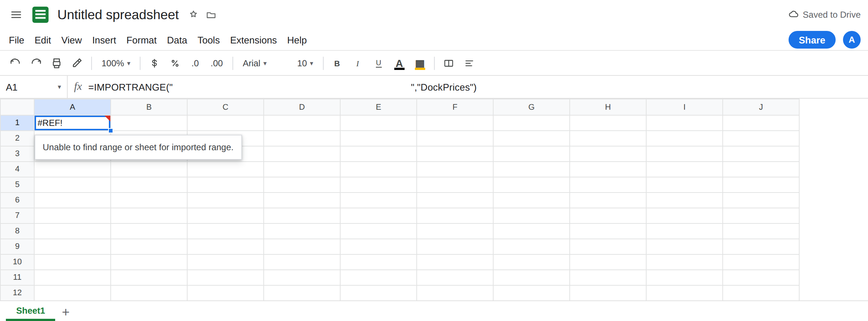Open the Help menu
The width and height of the screenshot is (868, 321).
297,40
